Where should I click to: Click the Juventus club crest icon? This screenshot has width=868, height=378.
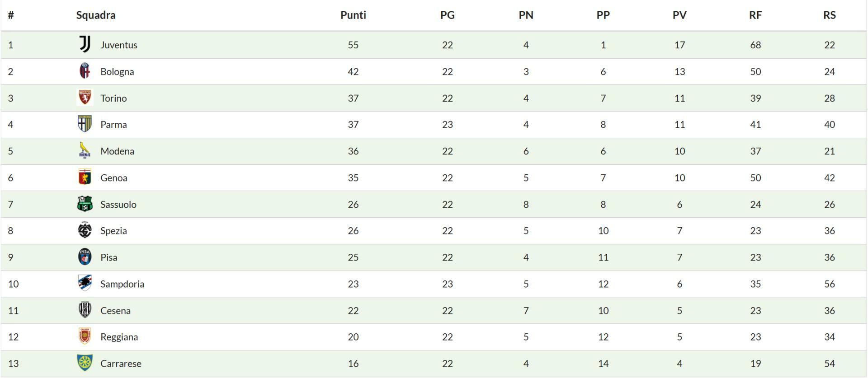85,44
